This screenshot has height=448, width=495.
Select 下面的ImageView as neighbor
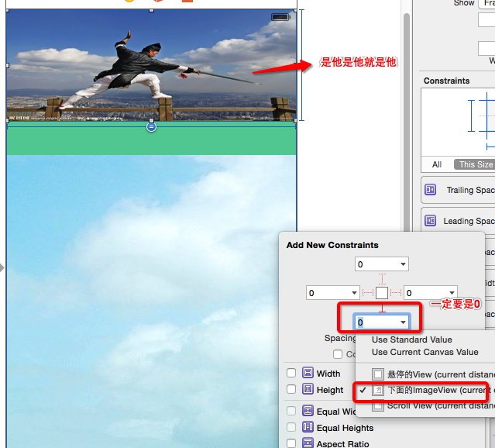(x=425, y=390)
